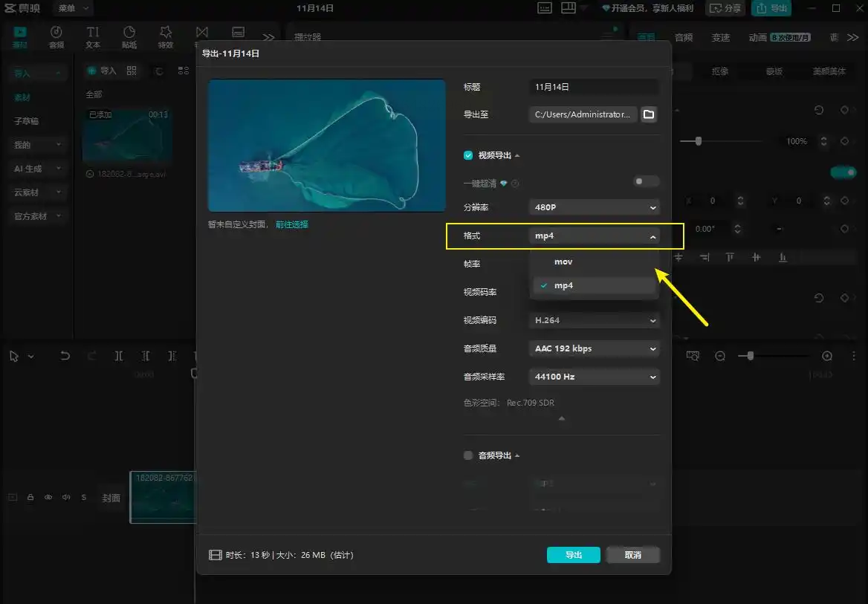Click the folder icon to browse export path
Image resolution: width=868 pixels, height=604 pixels.
(x=649, y=114)
